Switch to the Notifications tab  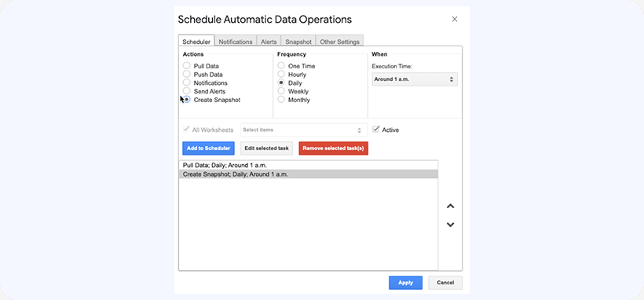click(x=236, y=42)
